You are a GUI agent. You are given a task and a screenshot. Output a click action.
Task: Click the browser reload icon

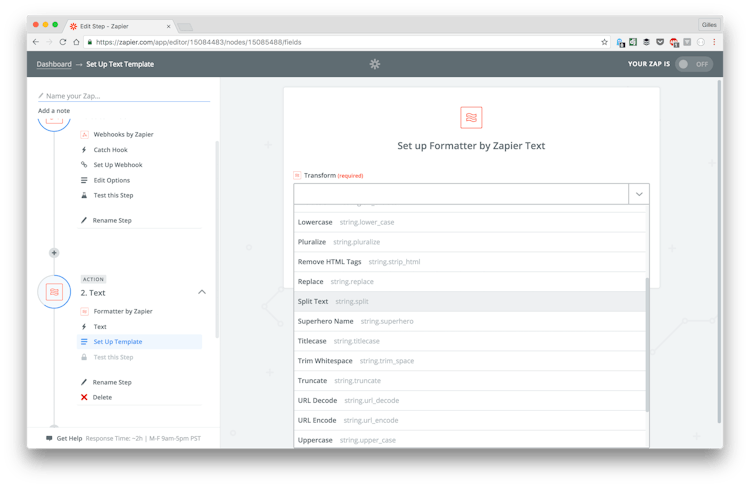[x=63, y=42]
